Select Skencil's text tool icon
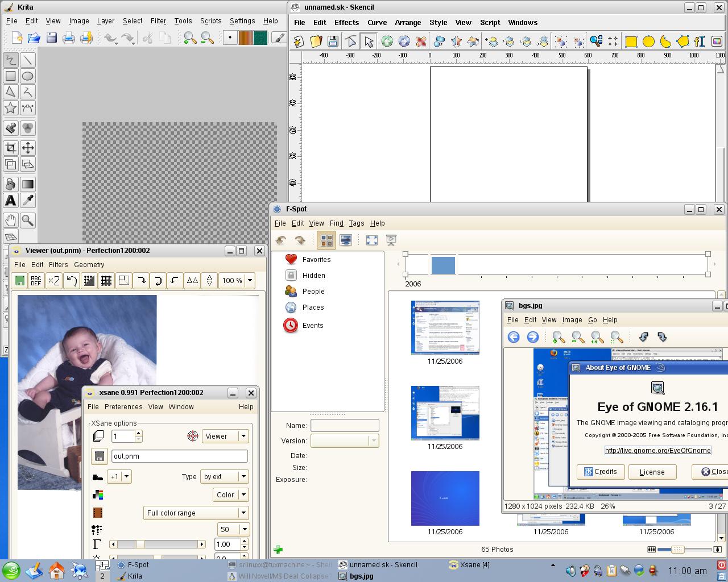Image resolution: width=728 pixels, height=582 pixels. (700, 41)
